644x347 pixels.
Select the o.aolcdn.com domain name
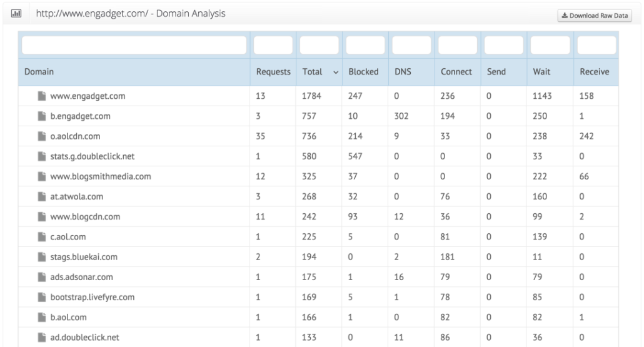click(x=75, y=136)
